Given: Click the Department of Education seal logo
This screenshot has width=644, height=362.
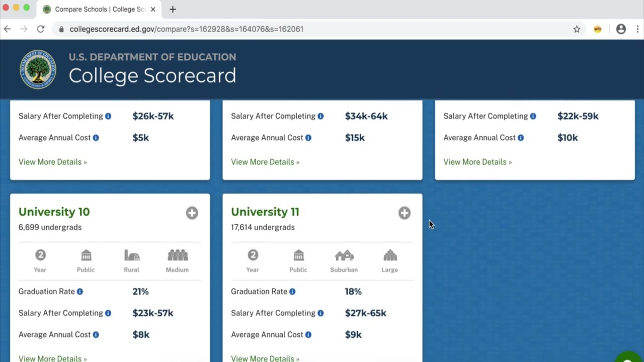Looking at the screenshot, I should click(x=38, y=69).
